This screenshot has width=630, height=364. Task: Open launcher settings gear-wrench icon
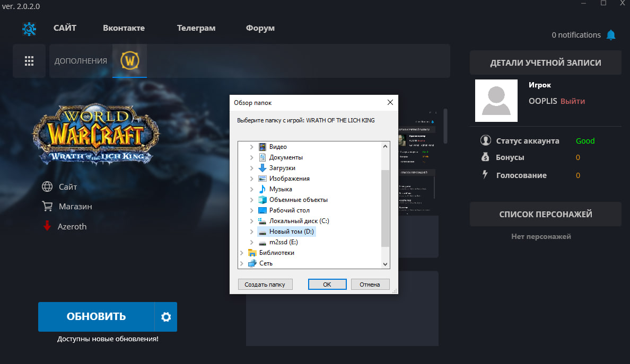pyautogui.click(x=29, y=29)
